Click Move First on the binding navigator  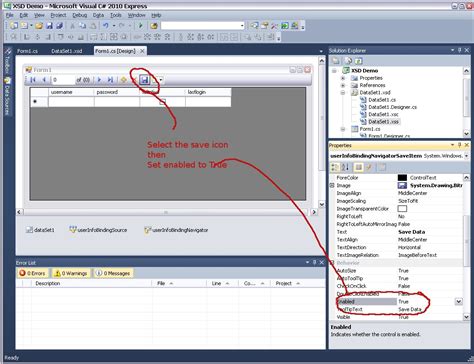[x=33, y=80]
